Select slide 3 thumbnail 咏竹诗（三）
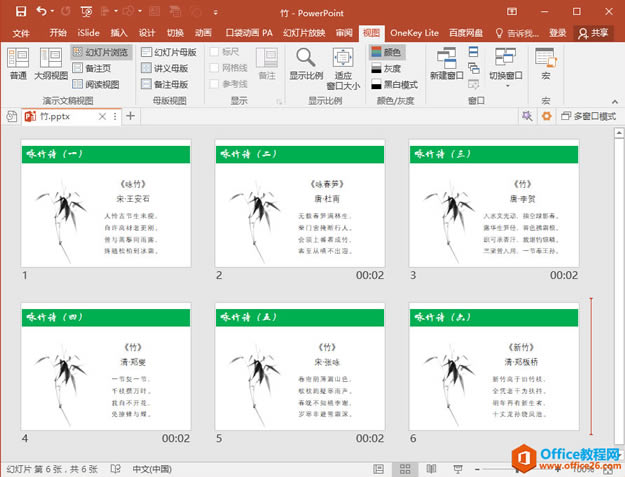This screenshot has width=625, height=477. pos(494,203)
